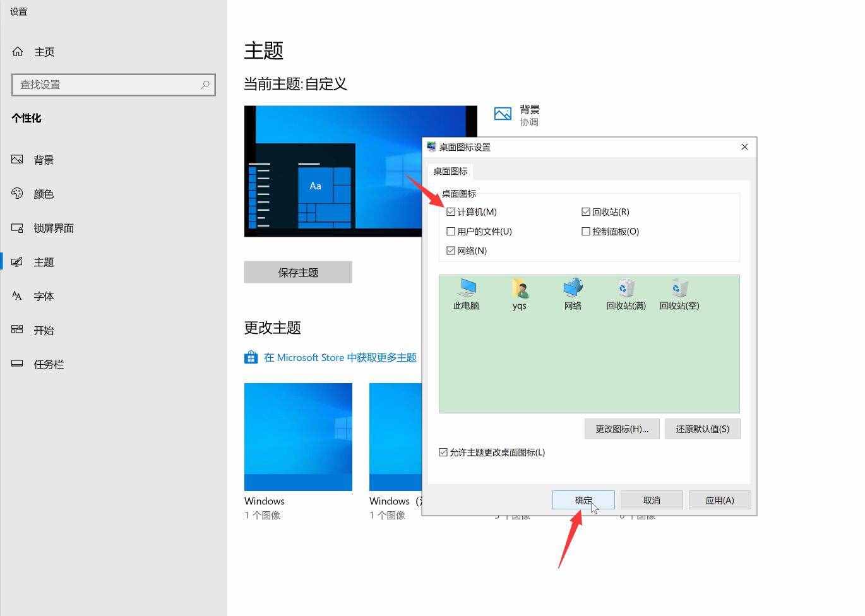Click the 更改图标(H)... button
Viewport: 865px width, 616px height.
621,429
